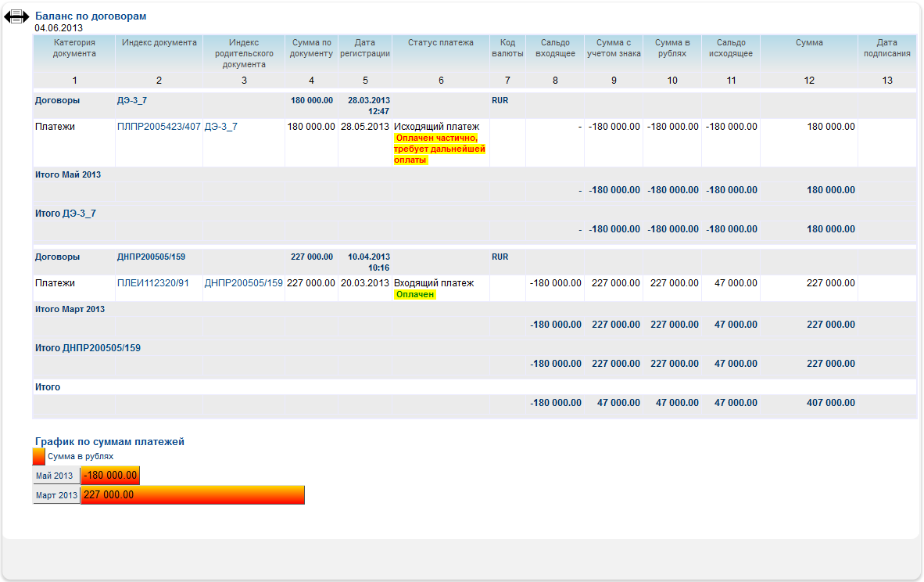
Task: Open document link ПЛПР2005423/407
Action: (x=159, y=127)
